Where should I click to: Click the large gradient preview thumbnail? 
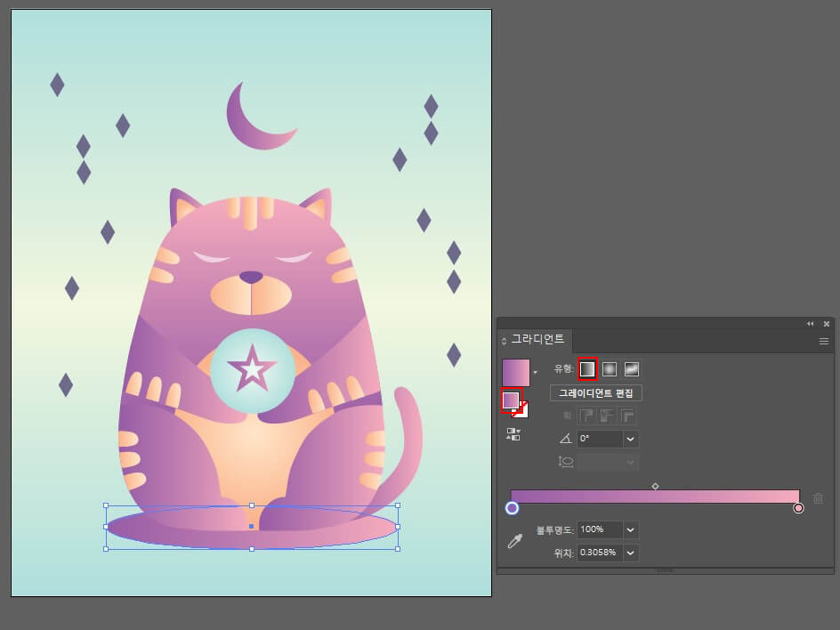point(516,373)
